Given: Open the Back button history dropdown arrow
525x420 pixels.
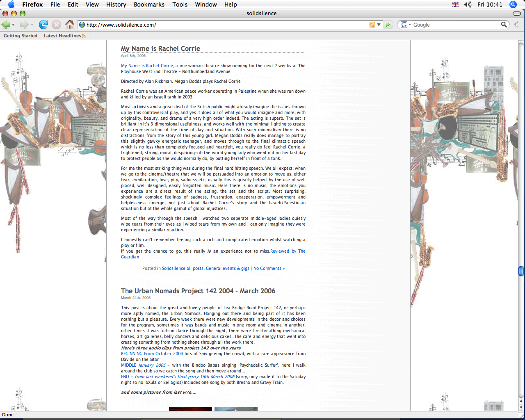Looking at the screenshot, I should pos(14,25).
